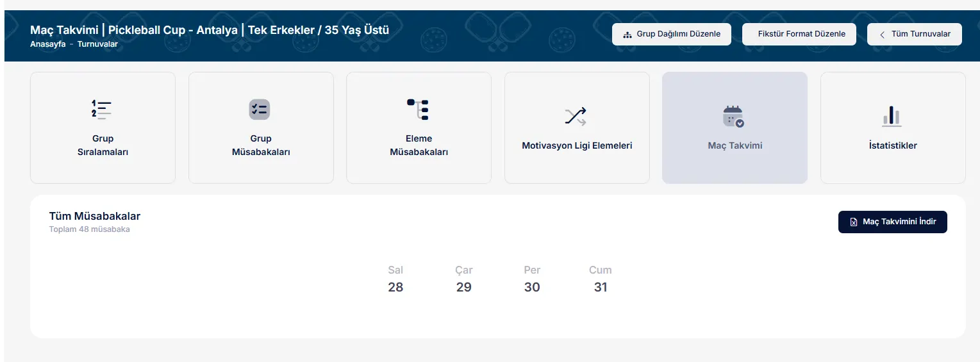
Task: Choose Çar 29 in the date strip
Action: tap(464, 279)
